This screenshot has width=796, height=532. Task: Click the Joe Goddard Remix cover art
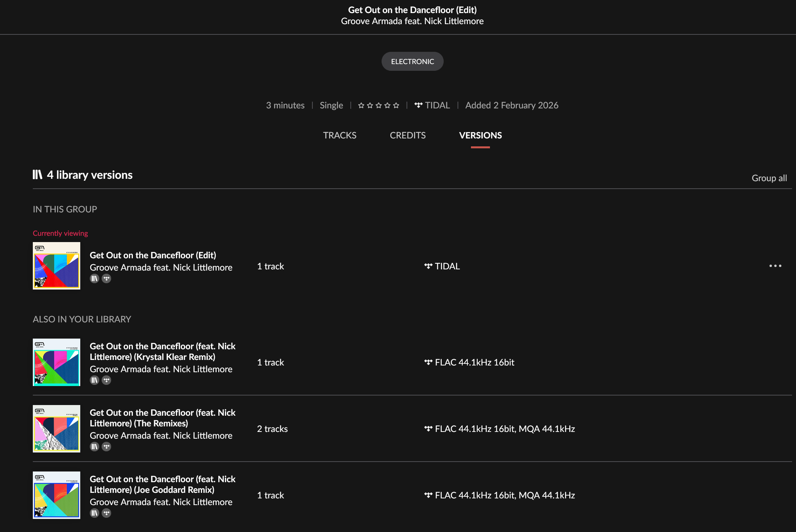pos(57,495)
